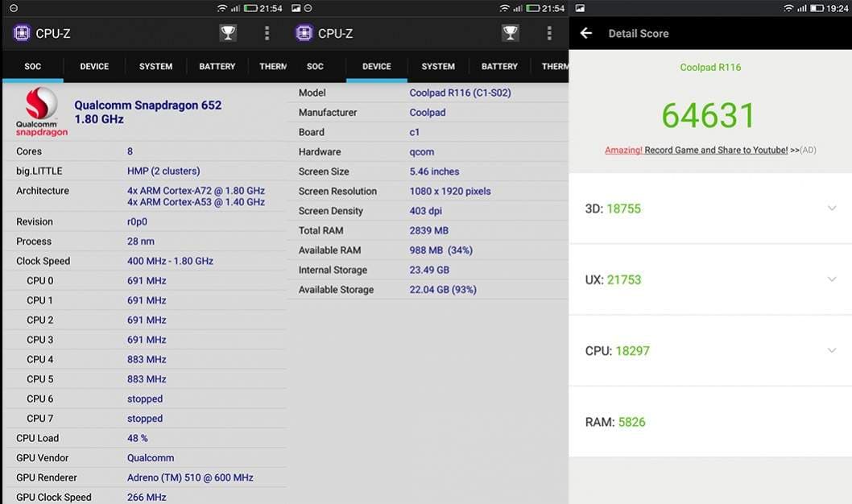The image size is (852, 504).
Task: Switch to SOC tab in middle window
Action: pyautogui.click(x=315, y=66)
